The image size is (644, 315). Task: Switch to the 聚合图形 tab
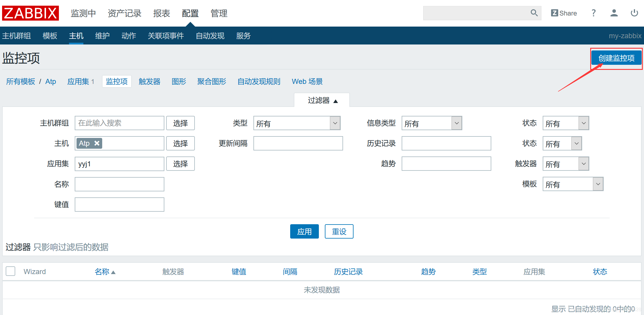212,82
